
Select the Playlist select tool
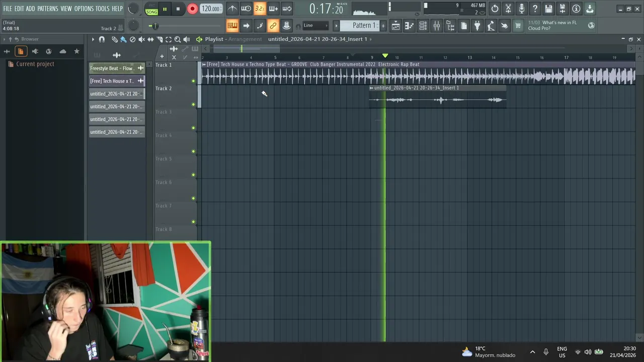click(x=169, y=39)
